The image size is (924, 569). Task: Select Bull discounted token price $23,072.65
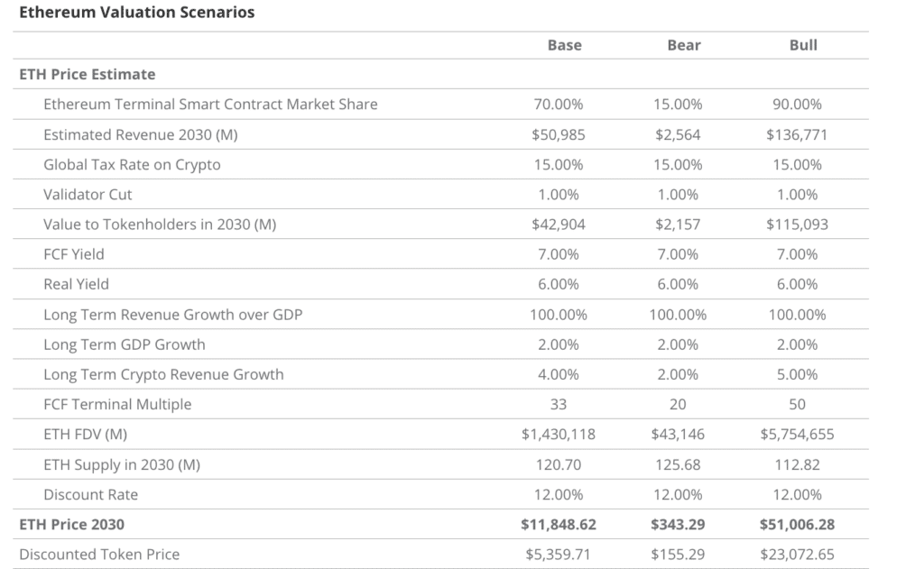click(797, 555)
